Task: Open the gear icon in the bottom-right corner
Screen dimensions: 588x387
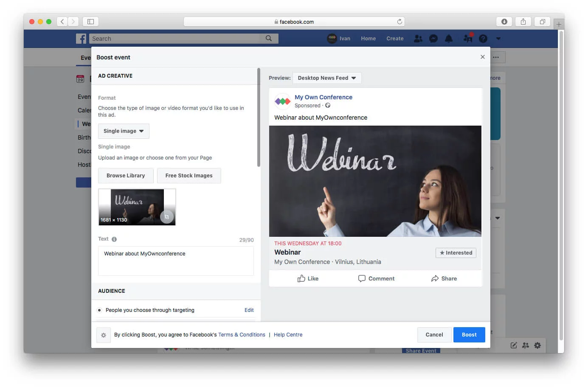Action: (x=537, y=345)
